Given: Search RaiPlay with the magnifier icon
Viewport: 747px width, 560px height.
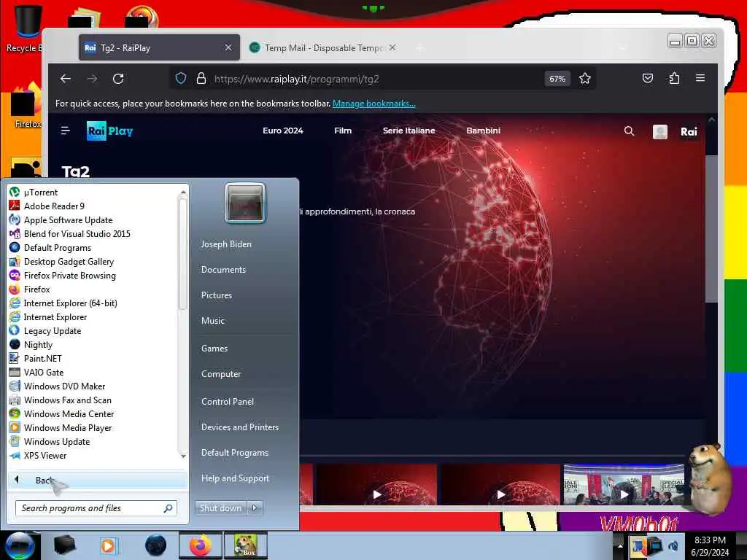Looking at the screenshot, I should point(629,131).
